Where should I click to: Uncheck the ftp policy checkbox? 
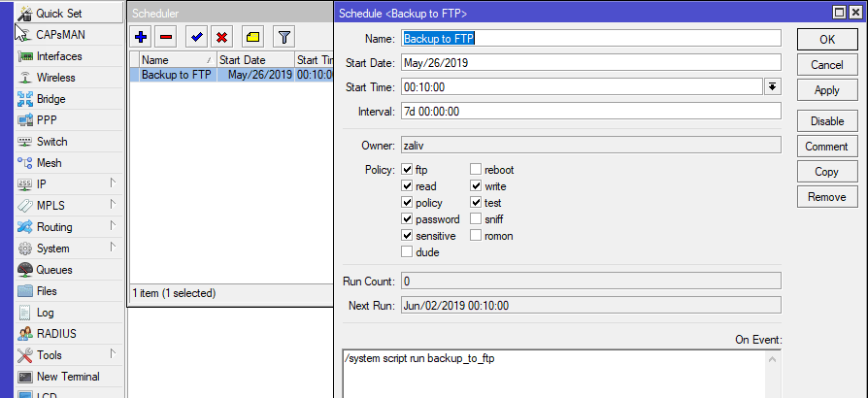[408, 170]
